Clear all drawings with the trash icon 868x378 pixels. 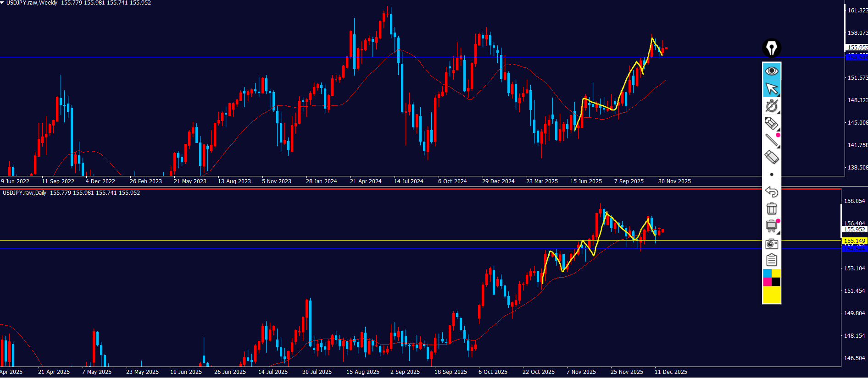772,209
